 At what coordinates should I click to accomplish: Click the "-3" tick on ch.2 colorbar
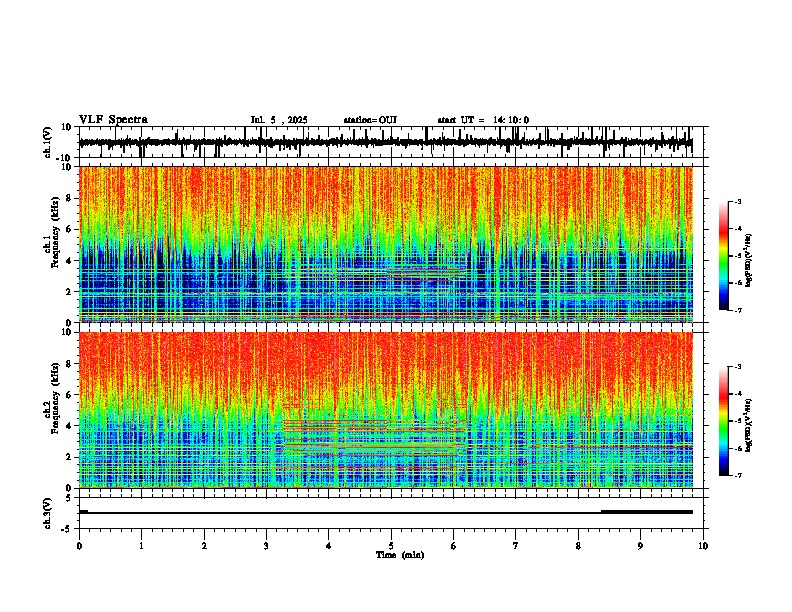[738, 367]
